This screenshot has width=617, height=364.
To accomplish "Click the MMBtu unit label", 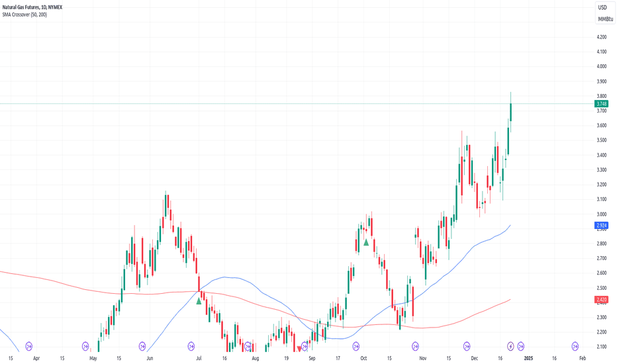I will point(606,19).
